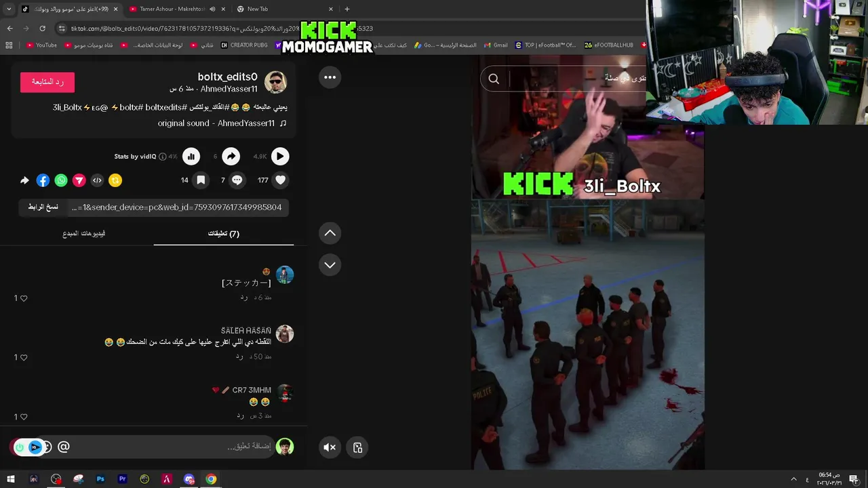
Task: Switch to the comments (7) tab
Action: pyautogui.click(x=223, y=234)
